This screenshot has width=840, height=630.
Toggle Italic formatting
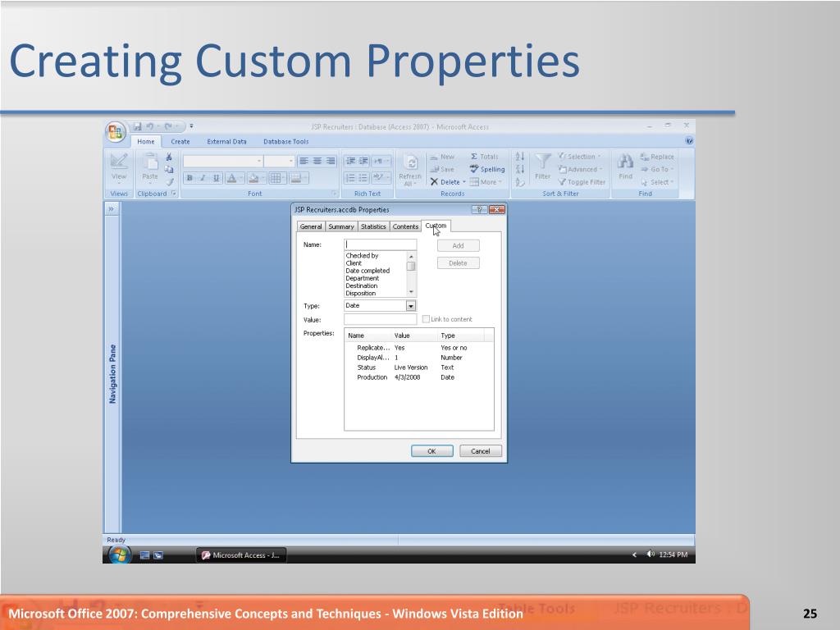click(x=203, y=178)
